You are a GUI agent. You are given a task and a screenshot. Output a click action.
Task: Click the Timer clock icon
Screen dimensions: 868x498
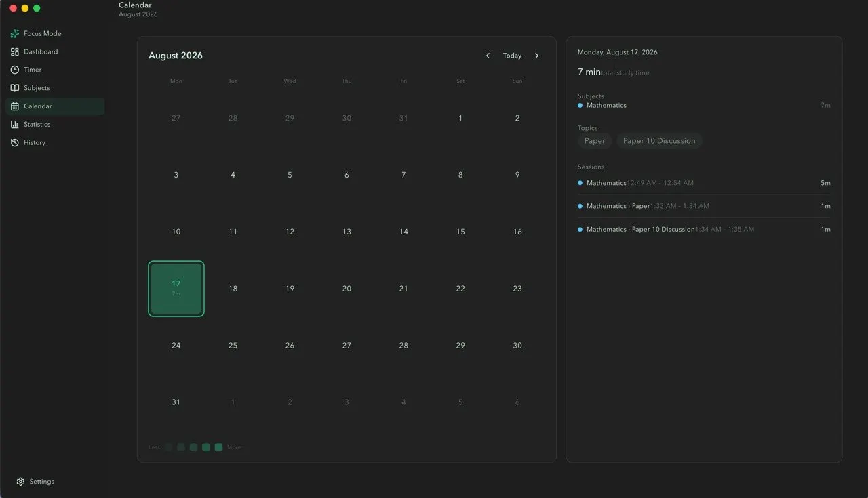point(15,70)
